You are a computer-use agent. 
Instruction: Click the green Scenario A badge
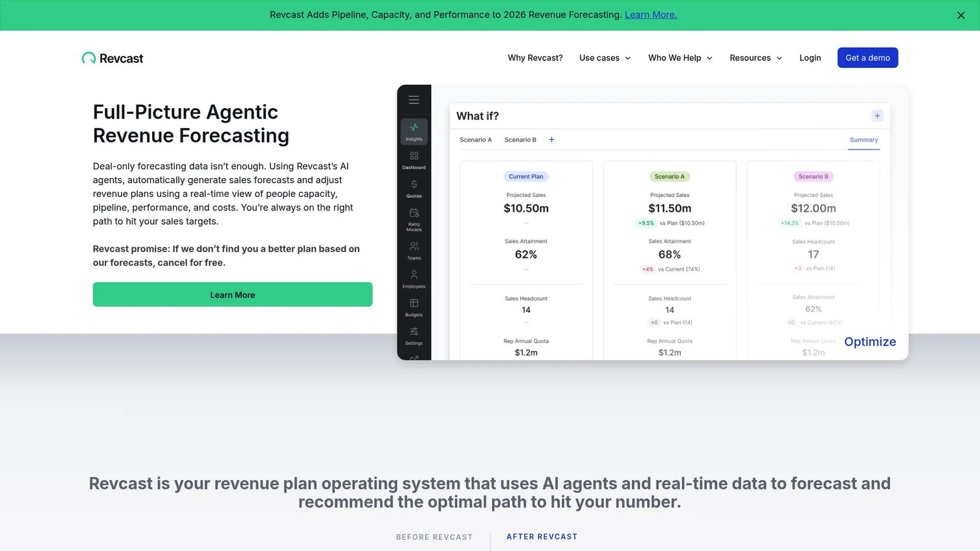pyautogui.click(x=669, y=177)
